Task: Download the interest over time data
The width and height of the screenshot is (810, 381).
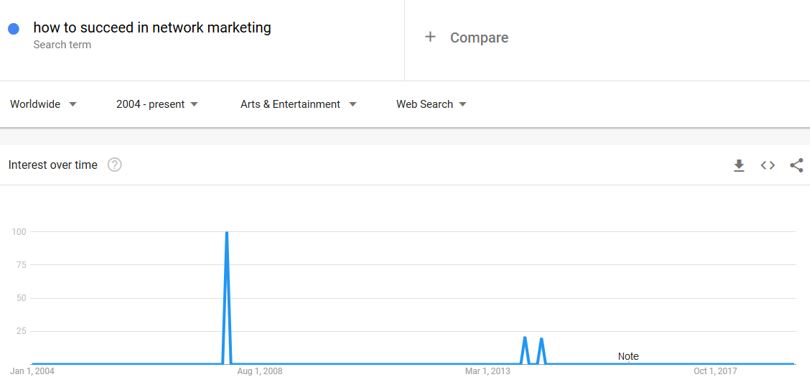Action: 739,165
